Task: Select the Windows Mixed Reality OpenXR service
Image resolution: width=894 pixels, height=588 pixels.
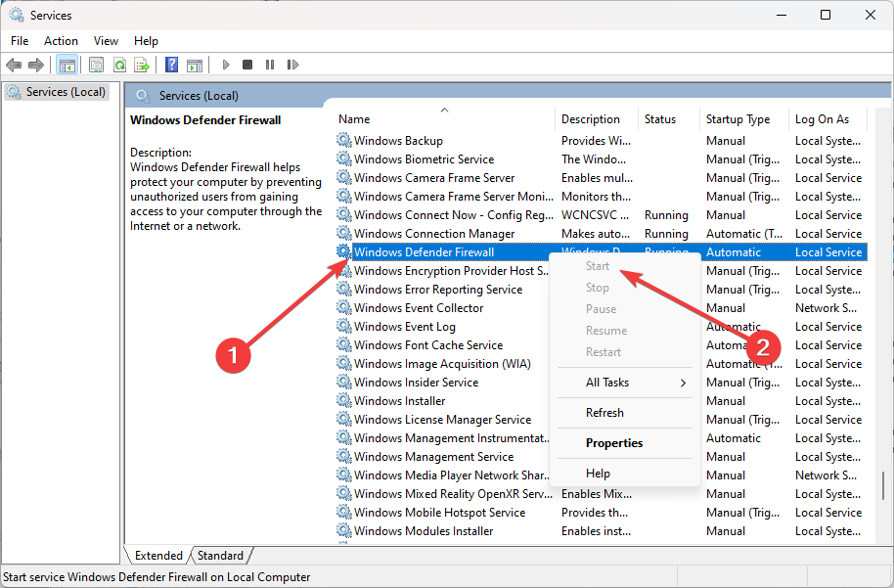Action: (x=602, y=494)
